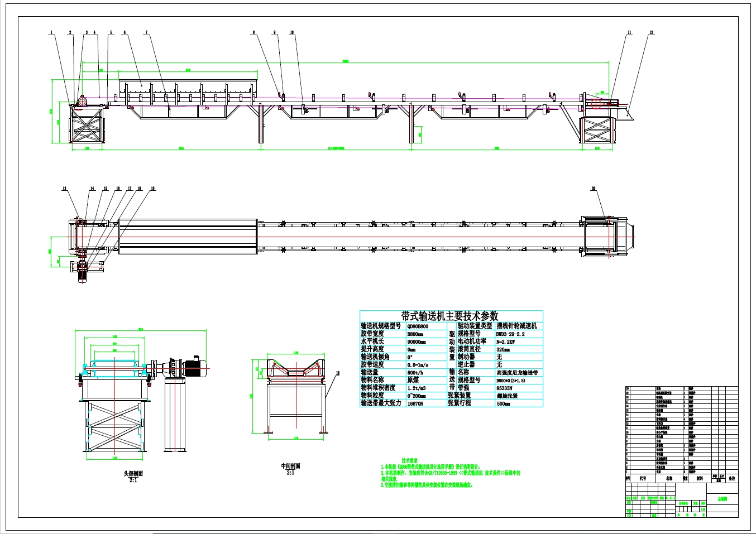Viewport: 756px width, 534px height.
Task: Click the 滚筒直径 label cell
Action: [x=470, y=349]
